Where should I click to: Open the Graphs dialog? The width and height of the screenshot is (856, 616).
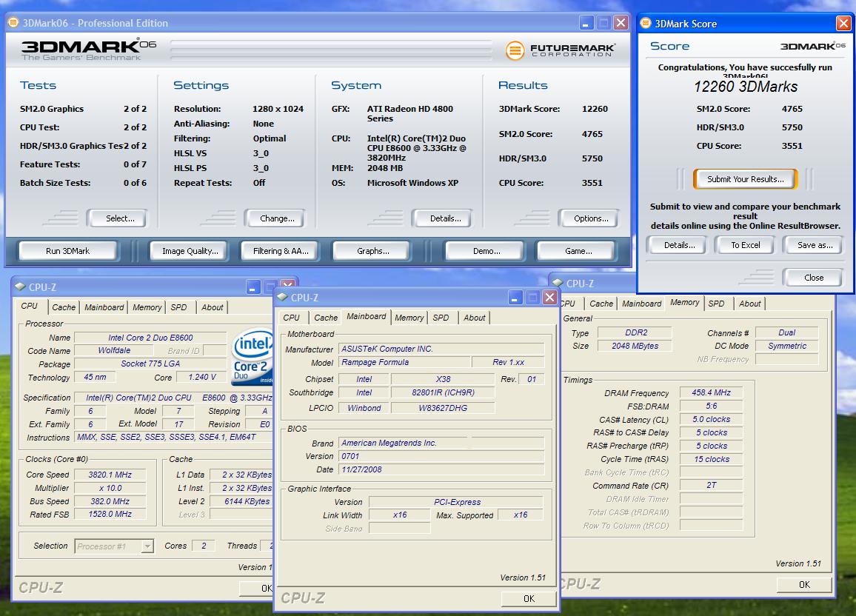[x=373, y=251]
